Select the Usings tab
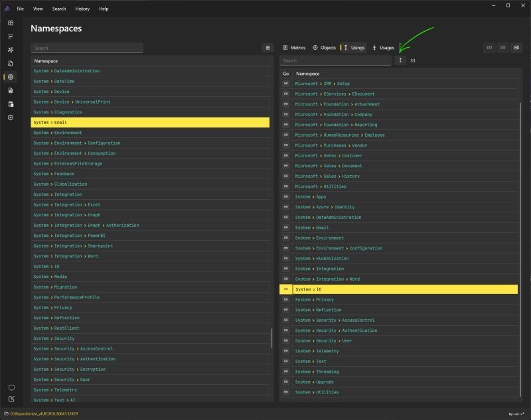 (354, 48)
